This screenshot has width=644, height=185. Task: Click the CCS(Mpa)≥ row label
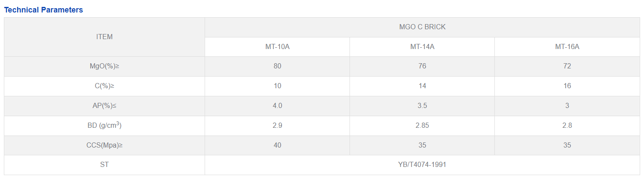point(104,145)
